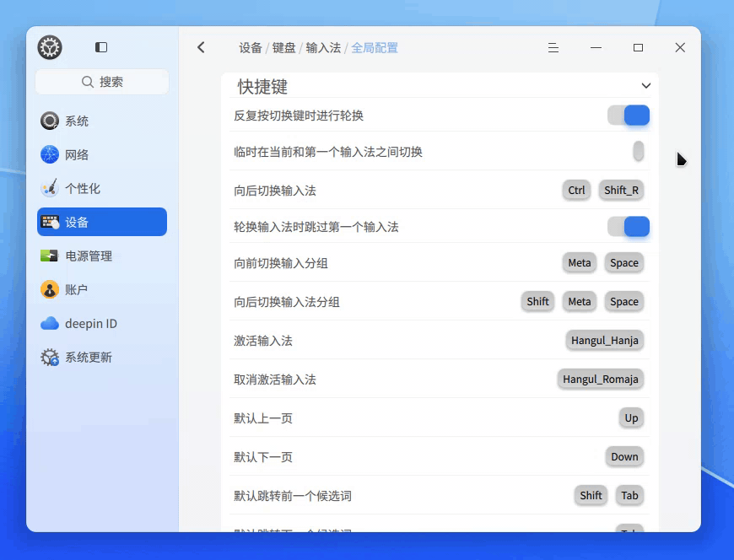Screen dimensions: 734x560
Task: Click the 账户 user avatar icon
Action: pyautogui.click(x=50, y=289)
